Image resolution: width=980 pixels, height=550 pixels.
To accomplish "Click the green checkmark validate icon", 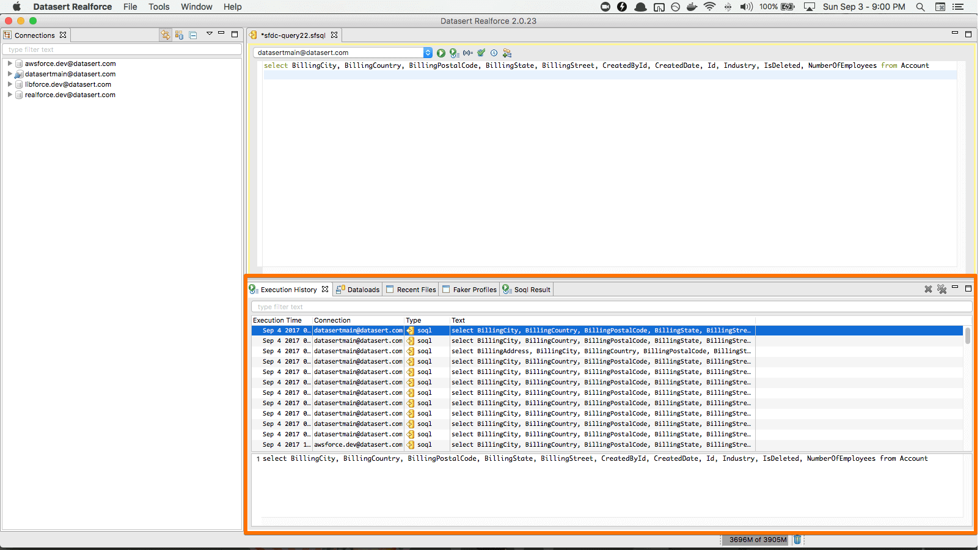I will (x=481, y=53).
